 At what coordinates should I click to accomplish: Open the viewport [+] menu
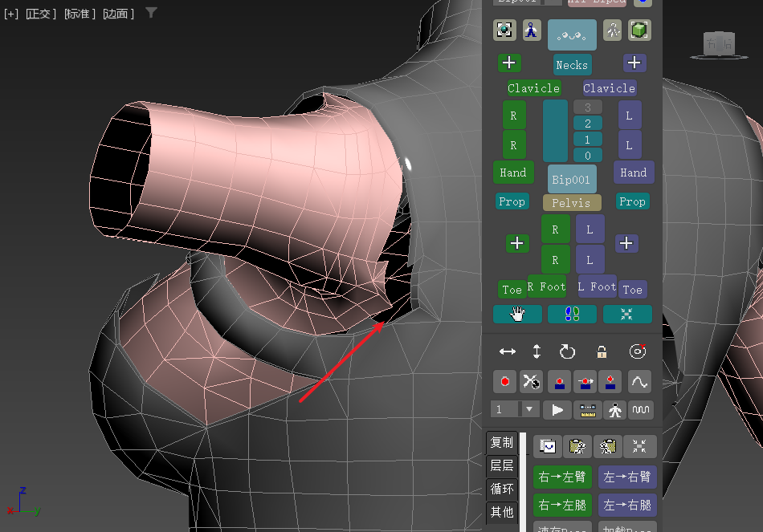click(10, 14)
